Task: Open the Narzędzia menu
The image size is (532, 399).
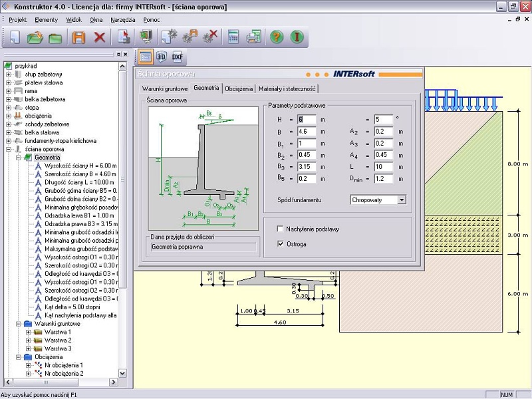Action: (x=123, y=20)
